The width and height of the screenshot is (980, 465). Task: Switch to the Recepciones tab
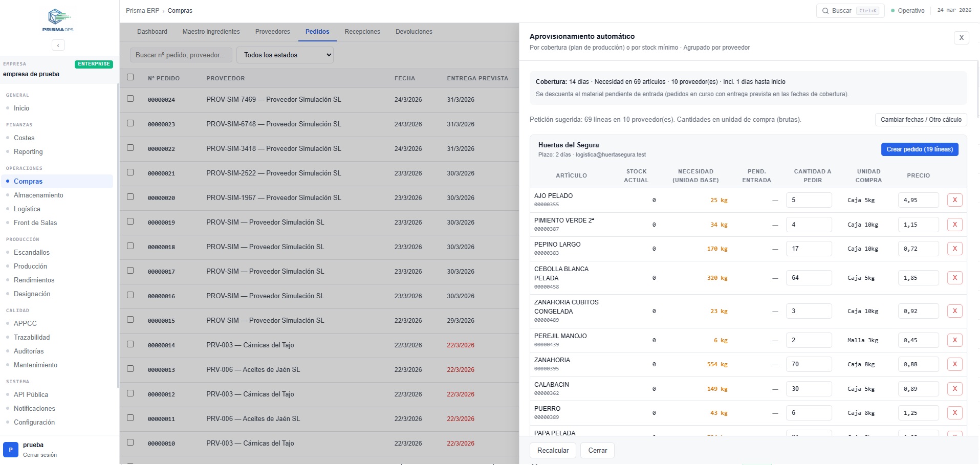coord(362,32)
